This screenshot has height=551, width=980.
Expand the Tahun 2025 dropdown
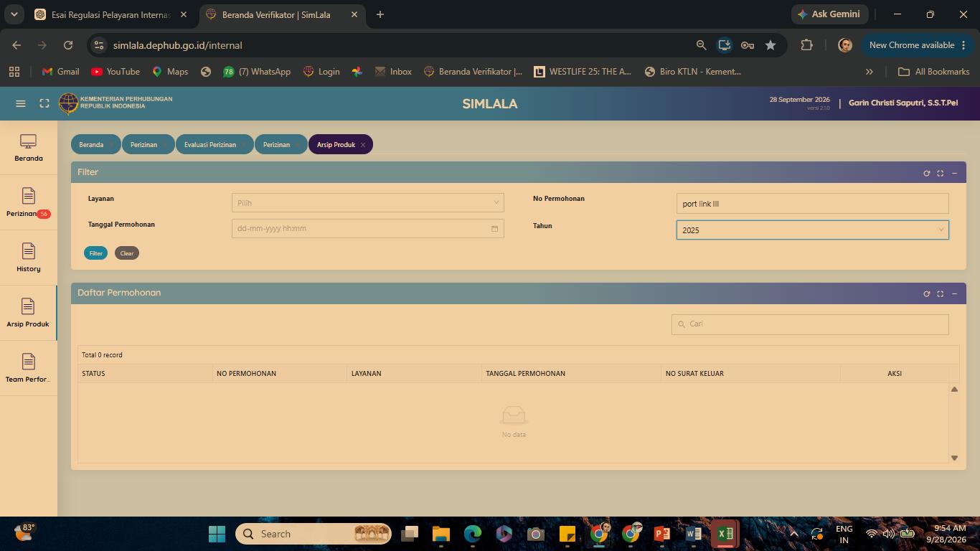click(812, 230)
